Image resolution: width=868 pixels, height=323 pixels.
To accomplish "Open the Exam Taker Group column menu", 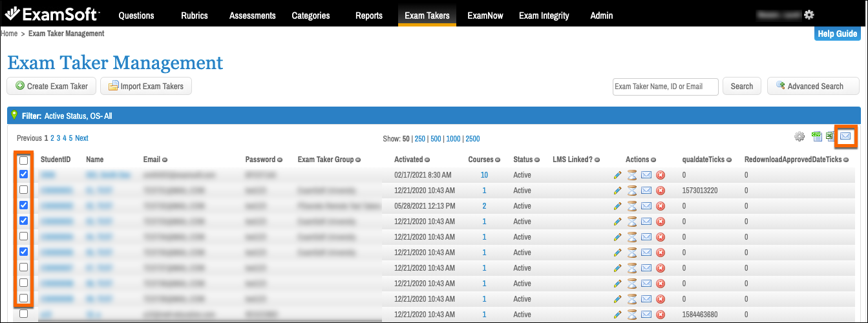I will click(358, 160).
